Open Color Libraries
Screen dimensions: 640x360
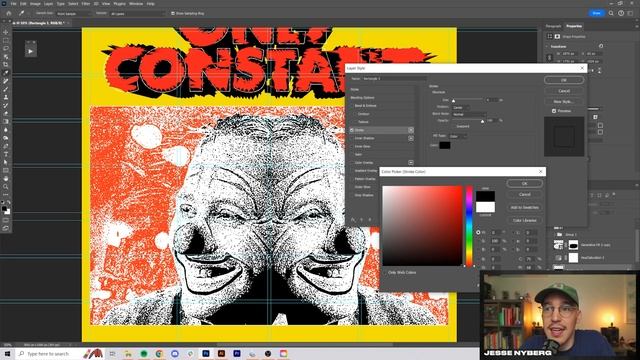tap(524, 220)
